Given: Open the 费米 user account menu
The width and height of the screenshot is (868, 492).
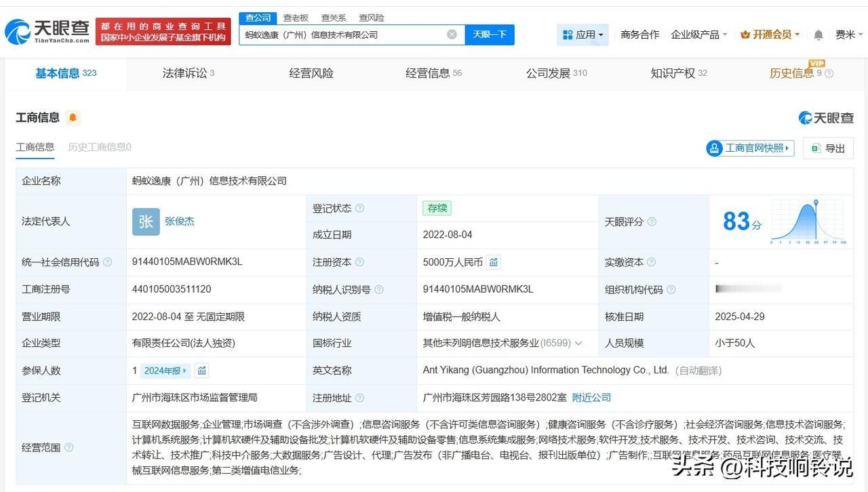Looking at the screenshot, I should 849,35.
